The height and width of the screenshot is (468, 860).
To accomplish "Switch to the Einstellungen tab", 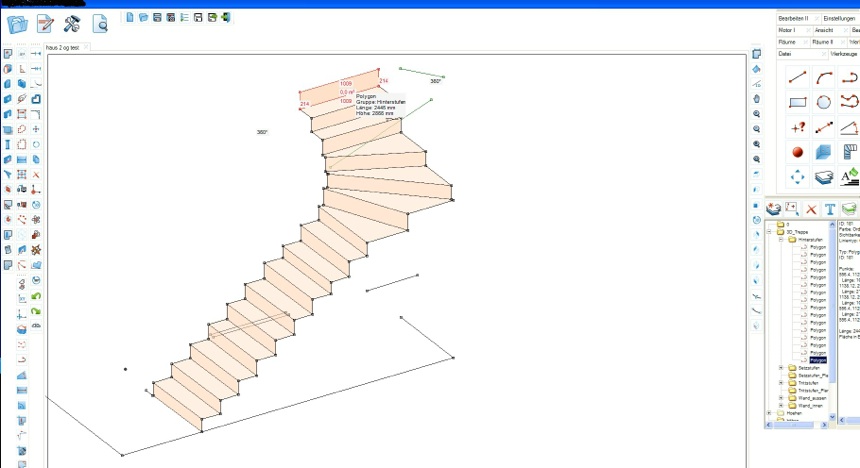I will [838, 18].
